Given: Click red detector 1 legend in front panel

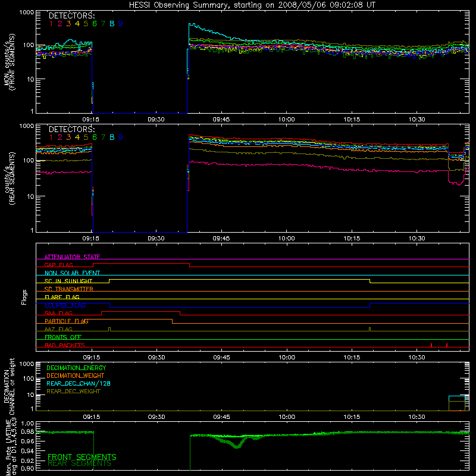Looking at the screenshot, I should click(51, 24).
